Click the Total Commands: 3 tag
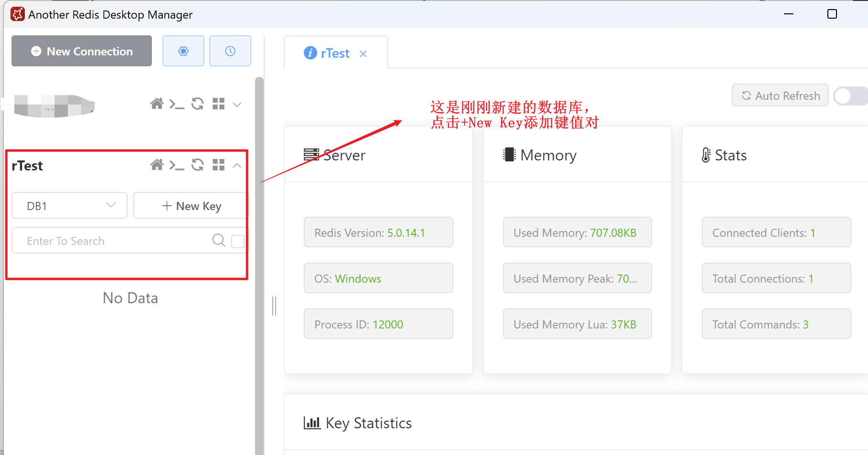The image size is (868, 455). coord(776,324)
